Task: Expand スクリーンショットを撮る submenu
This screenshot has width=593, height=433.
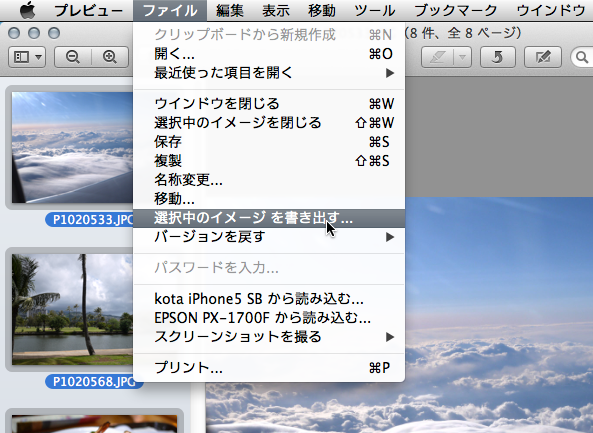Action: point(269,337)
